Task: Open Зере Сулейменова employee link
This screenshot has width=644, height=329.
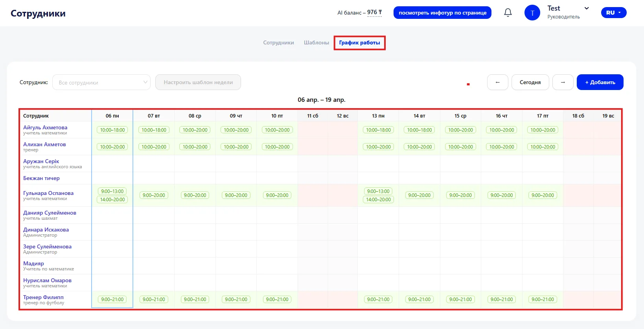Action: tap(47, 246)
